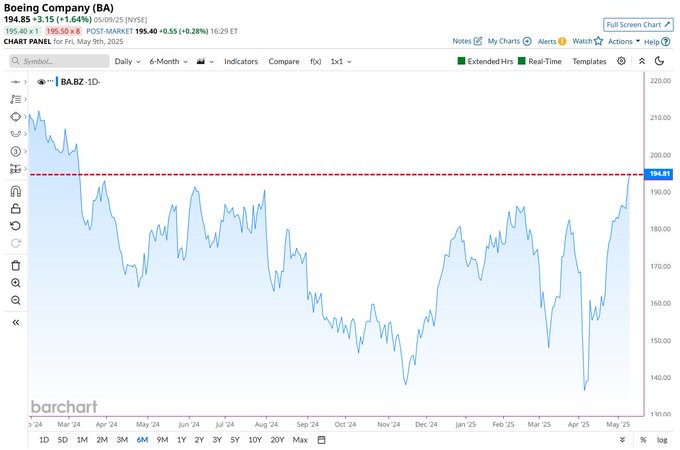Viewport: 680px width, 450px height.
Task: Click Full Screen Chart button
Action: [638, 25]
